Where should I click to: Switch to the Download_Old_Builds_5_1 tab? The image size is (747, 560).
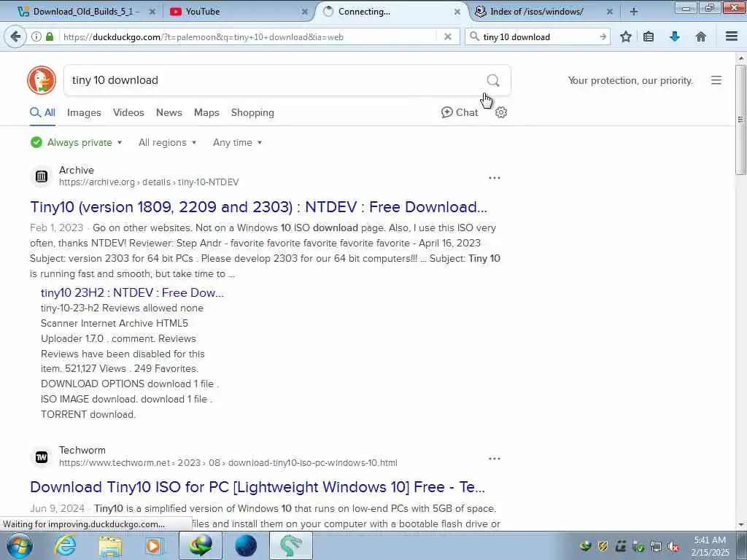coord(86,12)
